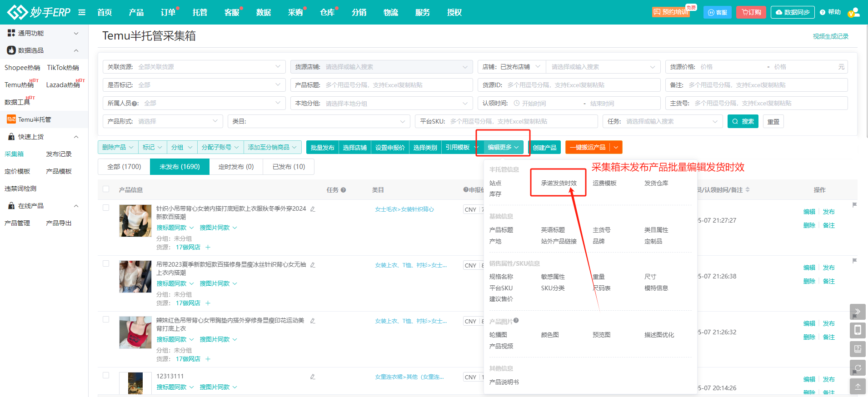Open the 采购 top menu

295,12
